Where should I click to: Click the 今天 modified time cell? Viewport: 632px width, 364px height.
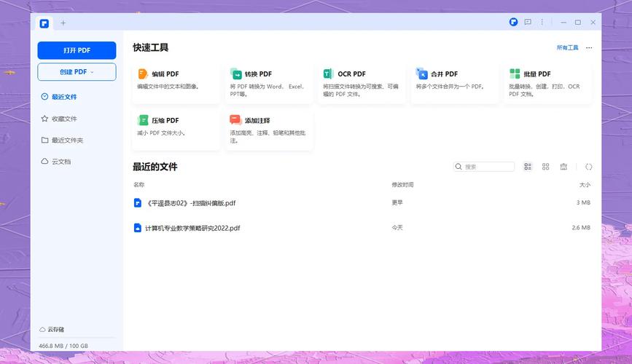tap(397, 227)
